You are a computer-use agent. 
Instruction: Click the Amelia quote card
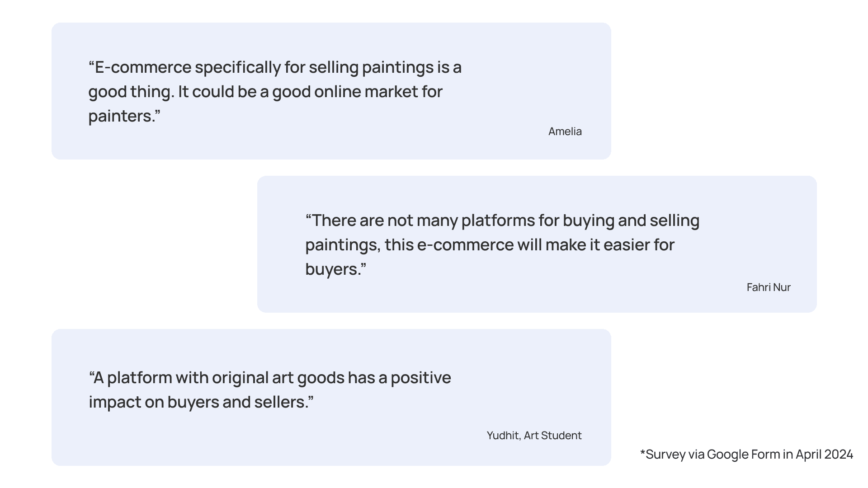tap(331, 91)
